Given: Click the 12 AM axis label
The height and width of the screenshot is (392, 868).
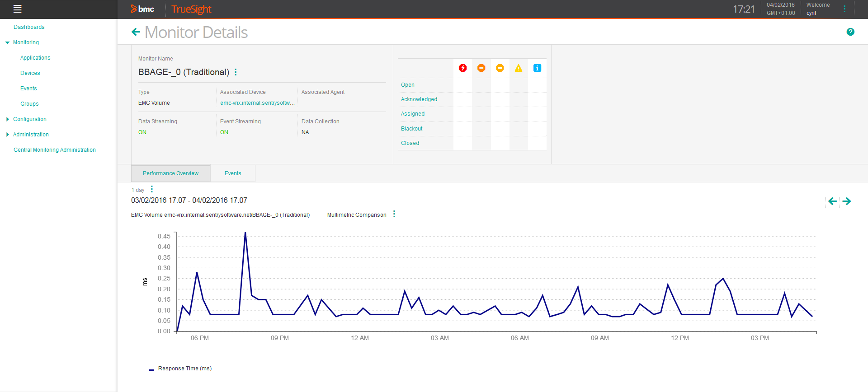Looking at the screenshot, I should pyautogui.click(x=360, y=338).
